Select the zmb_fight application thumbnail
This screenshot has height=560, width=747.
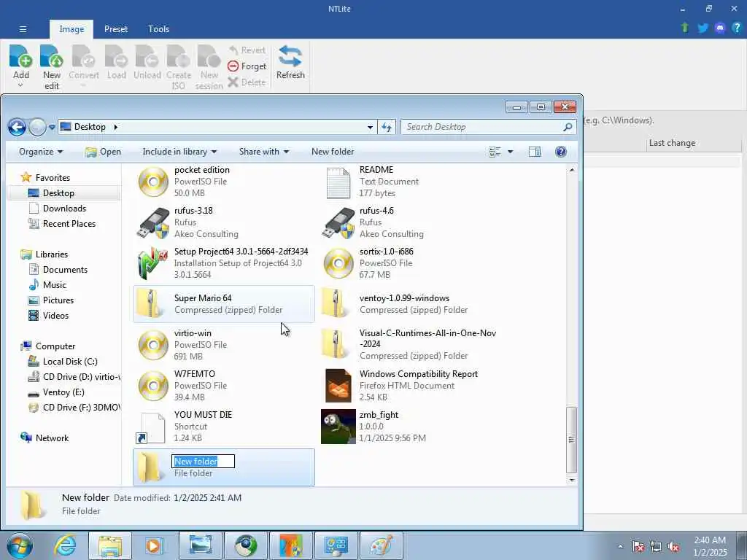338,427
